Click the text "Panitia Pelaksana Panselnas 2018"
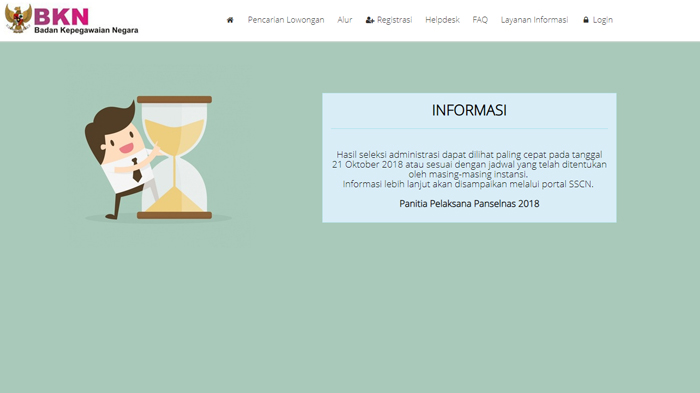This screenshot has width=700, height=393. click(x=469, y=204)
